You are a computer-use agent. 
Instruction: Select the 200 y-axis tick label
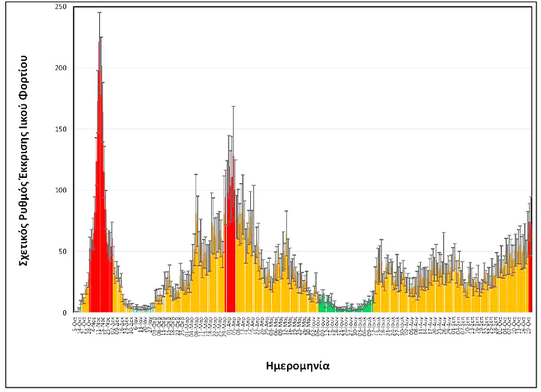60,68
